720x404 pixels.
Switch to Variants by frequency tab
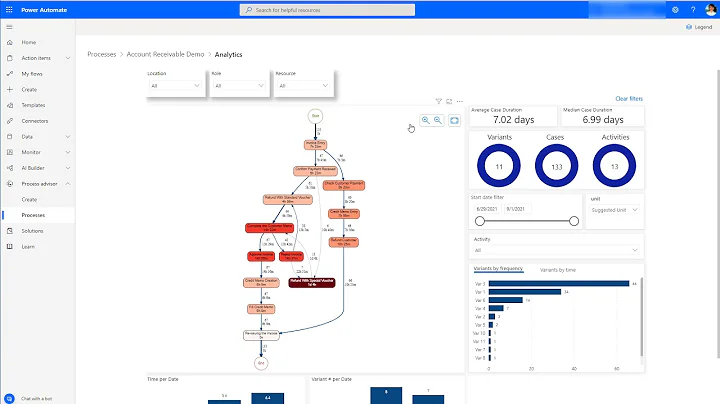[498, 269]
